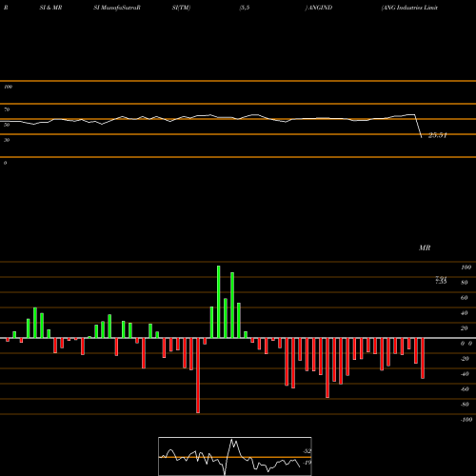The height and width of the screenshot is (476, 476).
Task: Click the '(ANG Industries Limit' company name
Action: (x=409, y=8)
